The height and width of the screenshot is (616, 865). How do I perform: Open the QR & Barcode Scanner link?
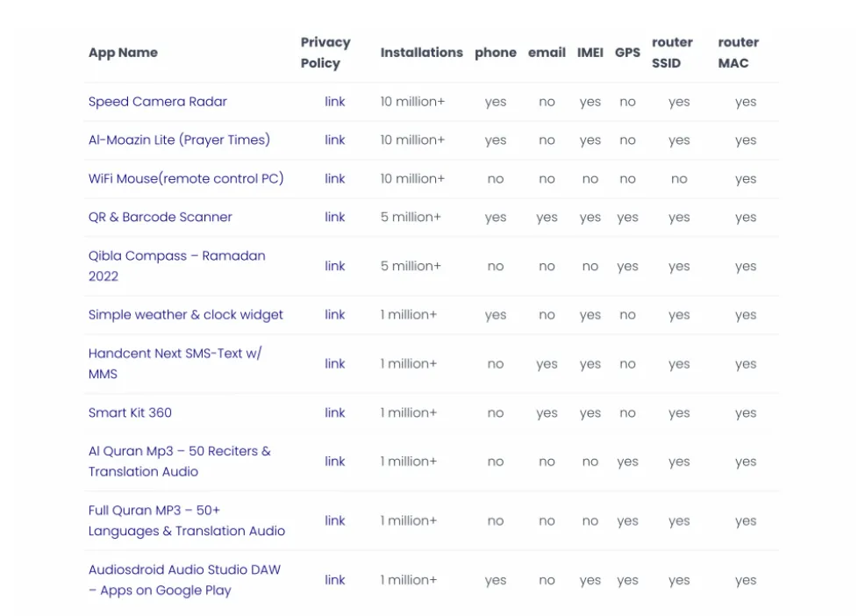click(x=160, y=218)
